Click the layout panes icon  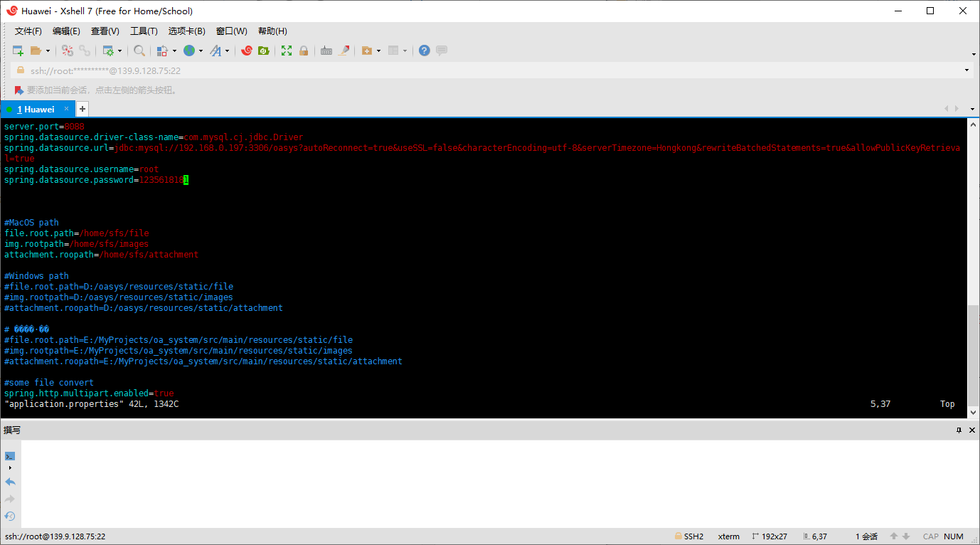click(x=393, y=51)
